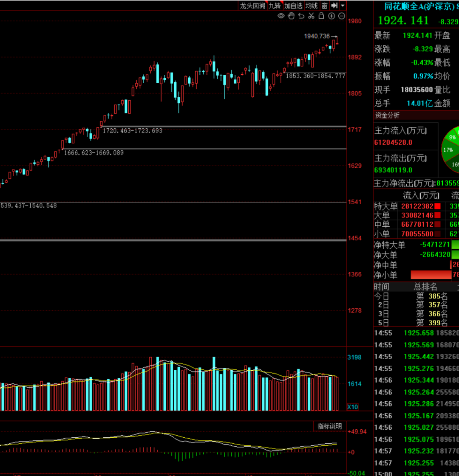
Task: Open the dropdown arrow beside the toolbar
Action: click(x=343, y=6)
